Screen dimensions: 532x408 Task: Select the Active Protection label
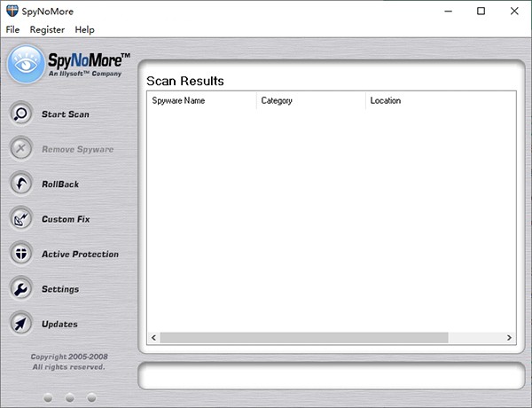click(81, 255)
